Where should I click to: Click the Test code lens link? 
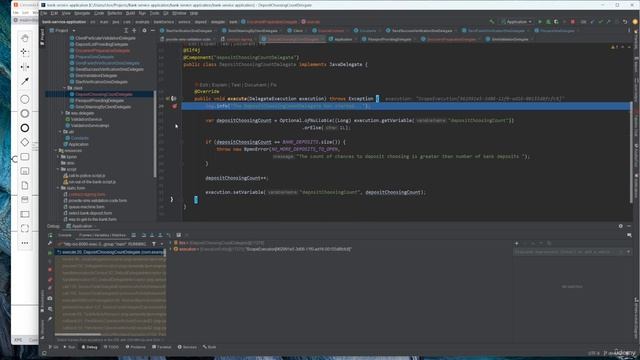point(236,85)
